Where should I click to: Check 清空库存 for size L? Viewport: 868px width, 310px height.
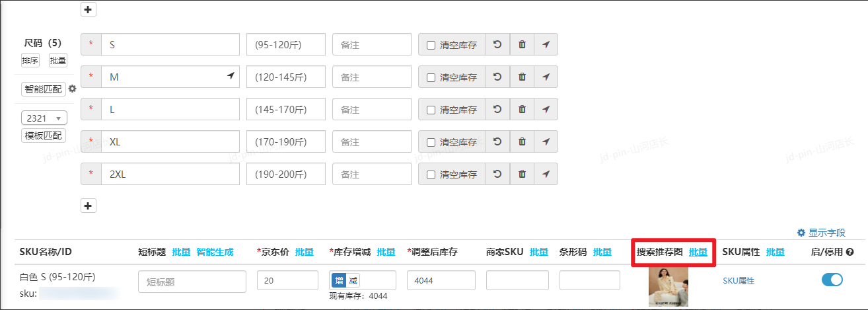(x=431, y=110)
